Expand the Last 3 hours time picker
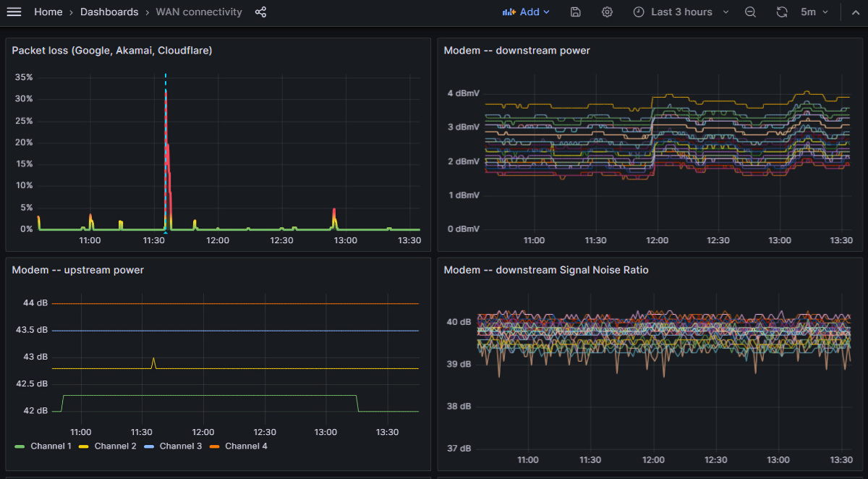The width and height of the screenshot is (868, 479). click(x=681, y=12)
